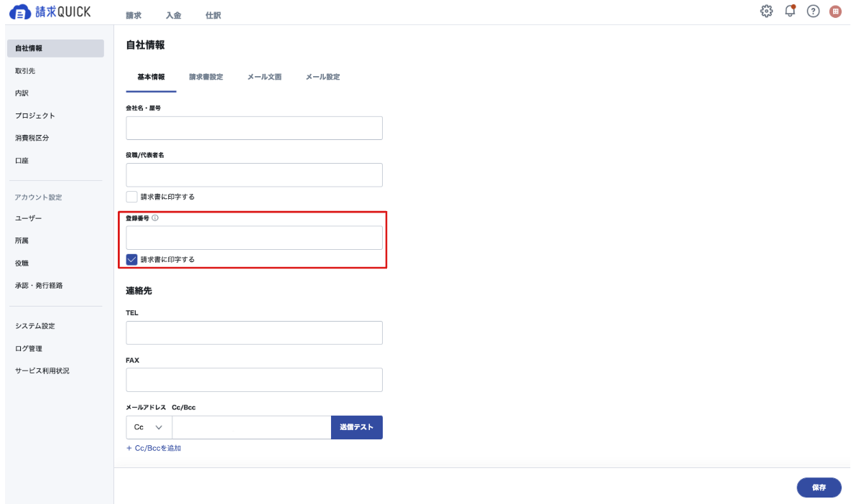Viewport: 851px width, 504px height.
Task: Open the user account avatar icon
Action: point(835,11)
